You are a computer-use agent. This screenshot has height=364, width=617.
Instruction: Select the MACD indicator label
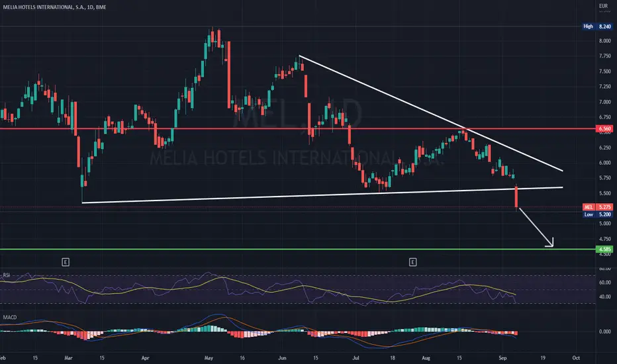pos(10,317)
